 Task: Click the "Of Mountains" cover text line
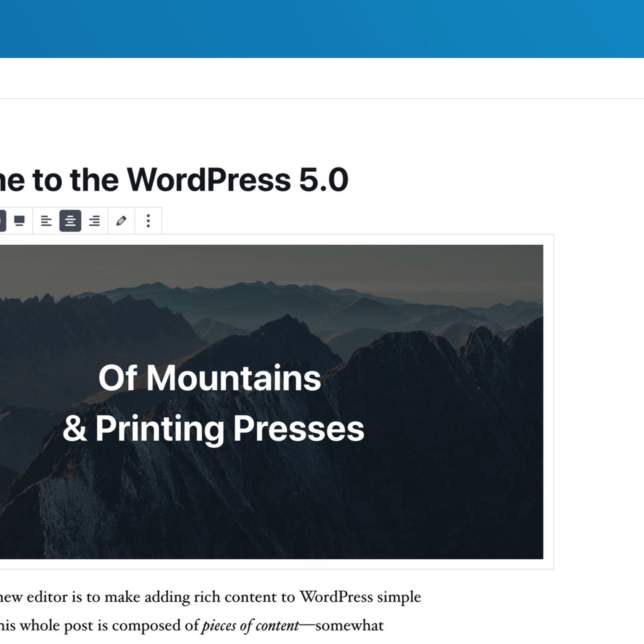[x=210, y=378]
